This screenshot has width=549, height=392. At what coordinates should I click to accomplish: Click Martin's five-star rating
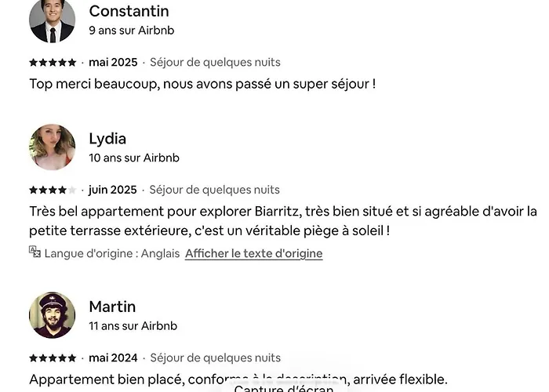53,358
